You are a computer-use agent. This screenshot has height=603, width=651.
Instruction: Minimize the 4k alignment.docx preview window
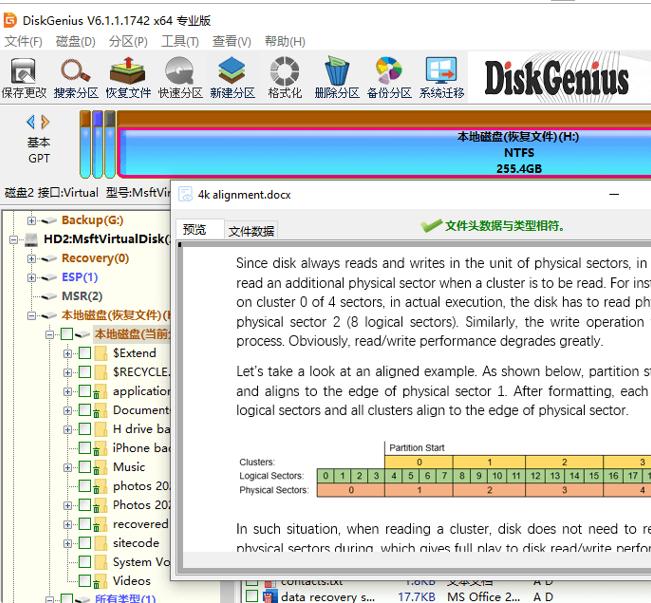point(614,194)
